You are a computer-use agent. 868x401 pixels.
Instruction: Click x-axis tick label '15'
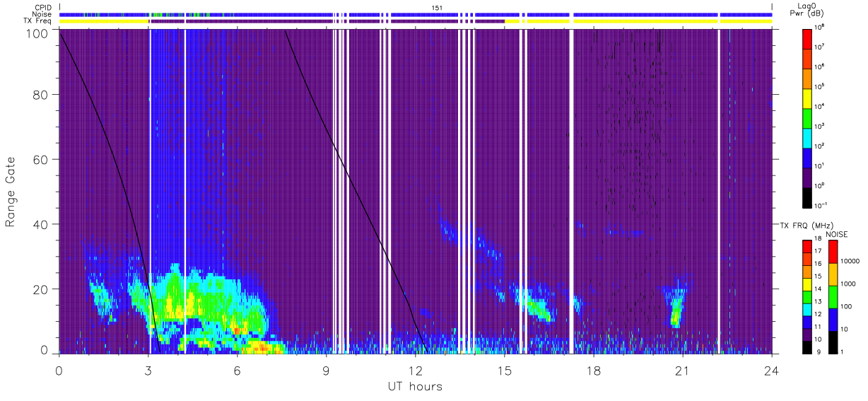(504, 370)
